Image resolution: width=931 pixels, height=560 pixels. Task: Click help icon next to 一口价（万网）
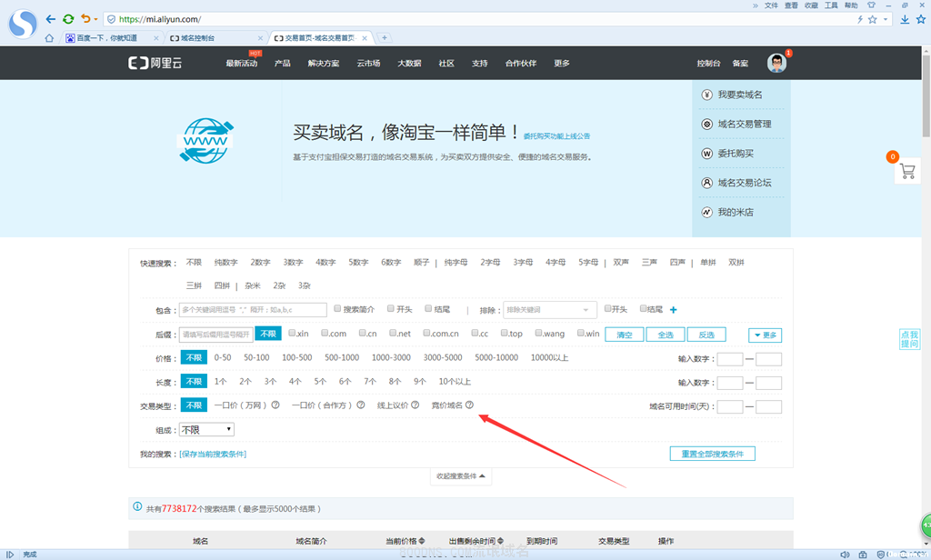275,405
